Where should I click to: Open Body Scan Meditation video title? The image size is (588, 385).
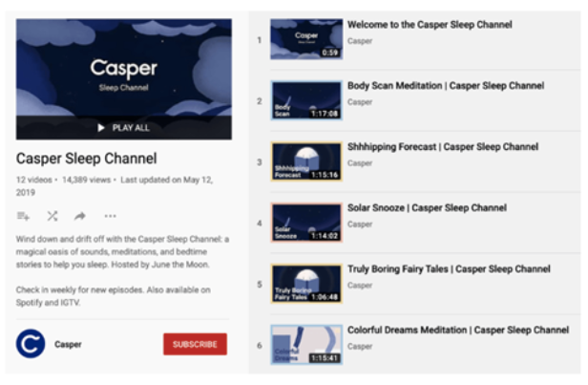(446, 86)
